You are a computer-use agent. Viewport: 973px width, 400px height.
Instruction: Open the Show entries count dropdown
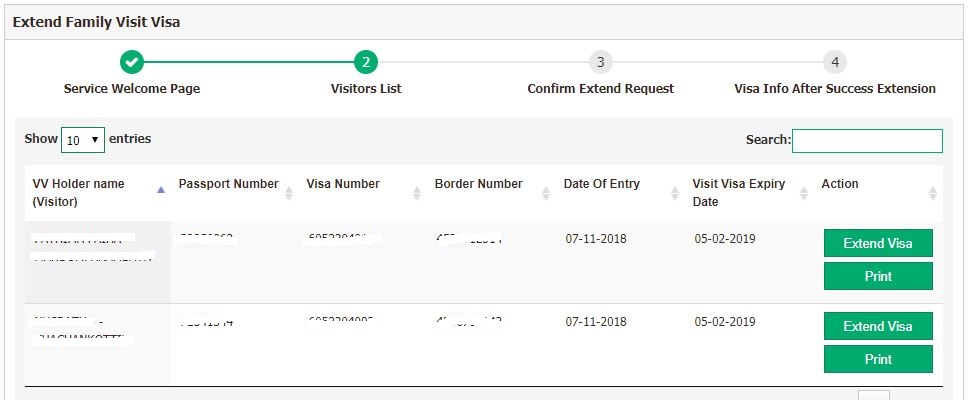click(83, 140)
